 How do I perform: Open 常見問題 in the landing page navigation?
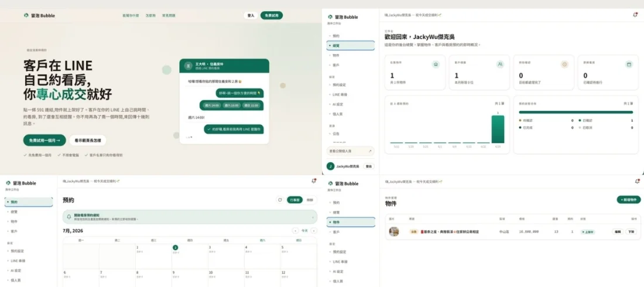pos(169,16)
